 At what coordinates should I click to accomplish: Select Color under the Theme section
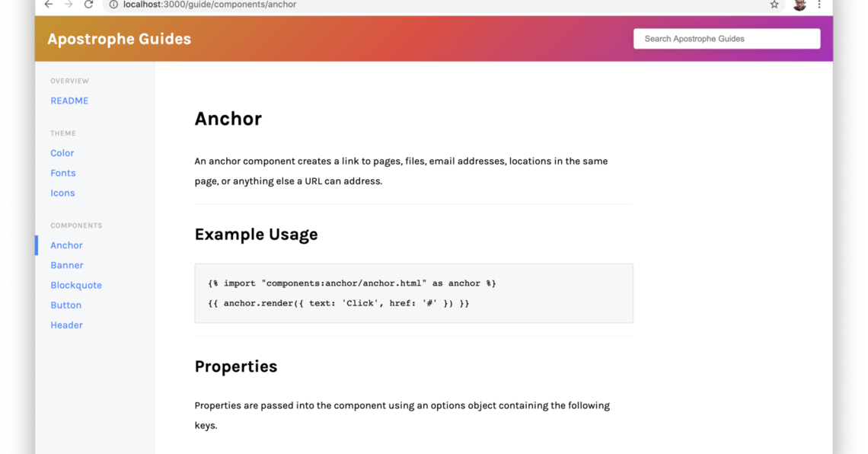(62, 152)
